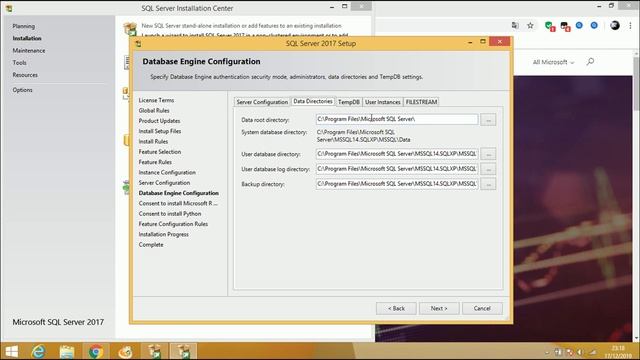
Task: Click the SQL Server 2017 Setup title bar icon
Action: coord(138,43)
